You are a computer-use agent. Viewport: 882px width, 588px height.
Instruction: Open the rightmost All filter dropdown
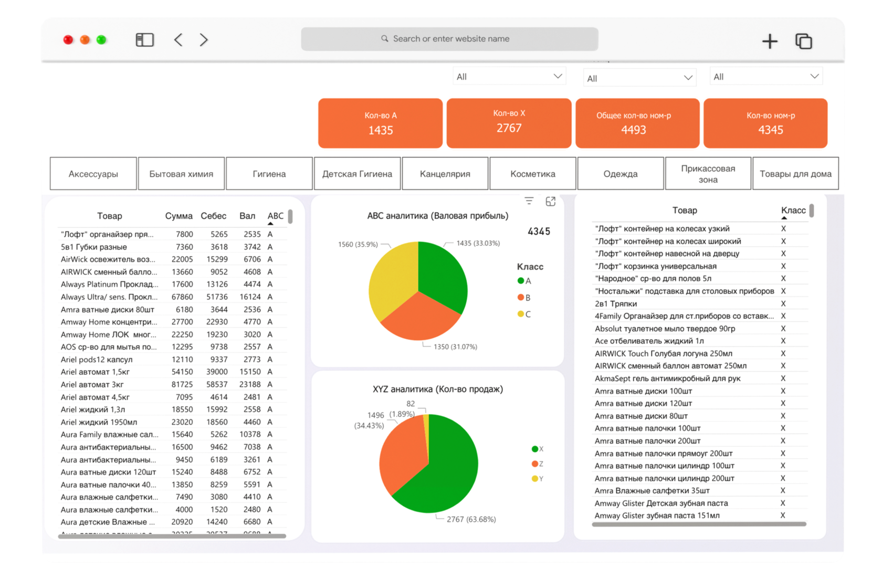pyautogui.click(x=765, y=77)
